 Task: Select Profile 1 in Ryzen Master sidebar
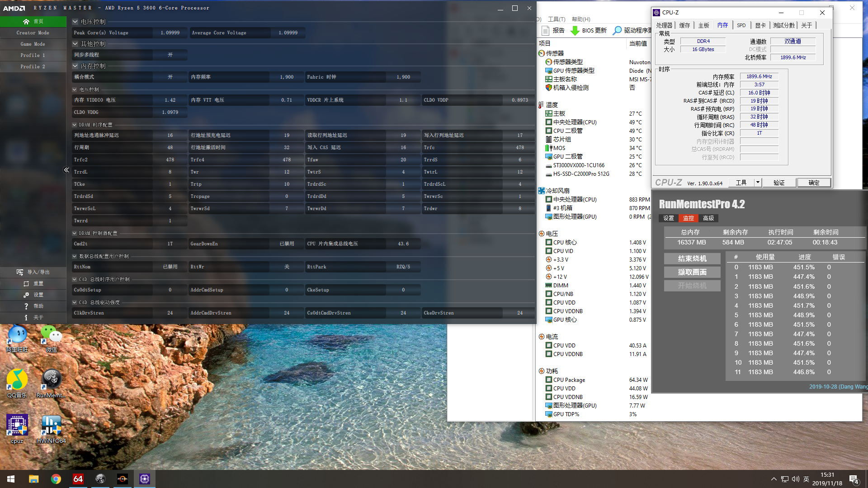(33, 55)
